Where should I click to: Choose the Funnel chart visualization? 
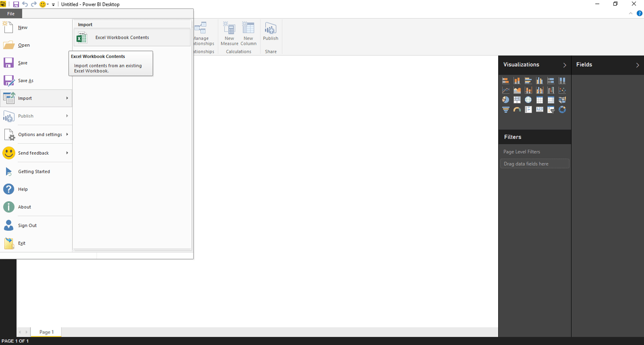[x=505, y=109]
